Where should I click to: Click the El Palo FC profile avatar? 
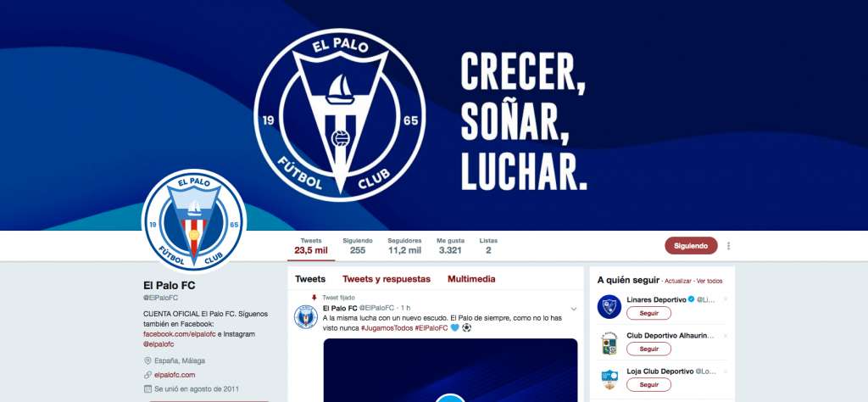pos(194,221)
